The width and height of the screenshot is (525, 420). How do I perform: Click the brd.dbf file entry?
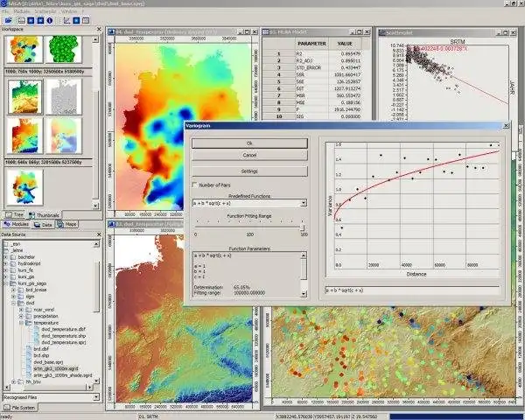click(41, 348)
